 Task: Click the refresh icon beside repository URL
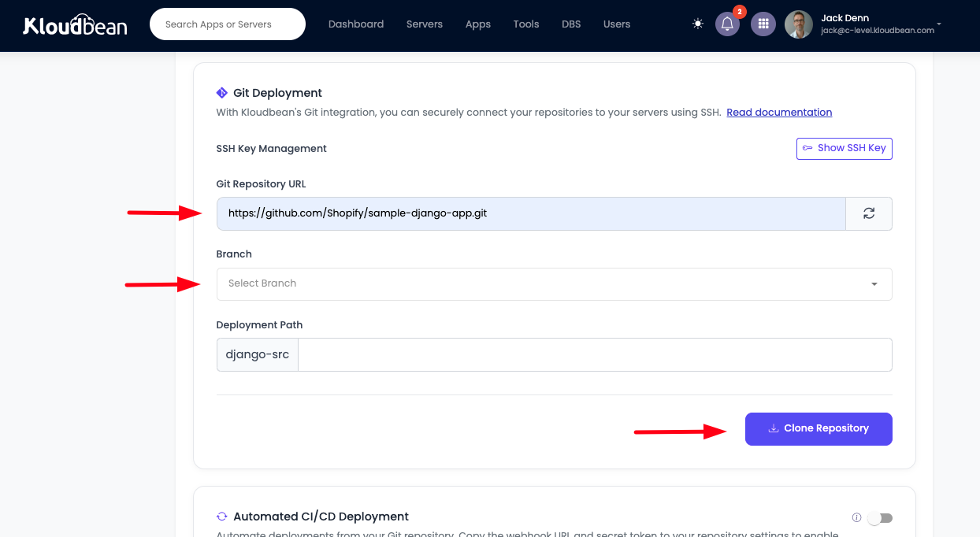(x=868, y=213)
